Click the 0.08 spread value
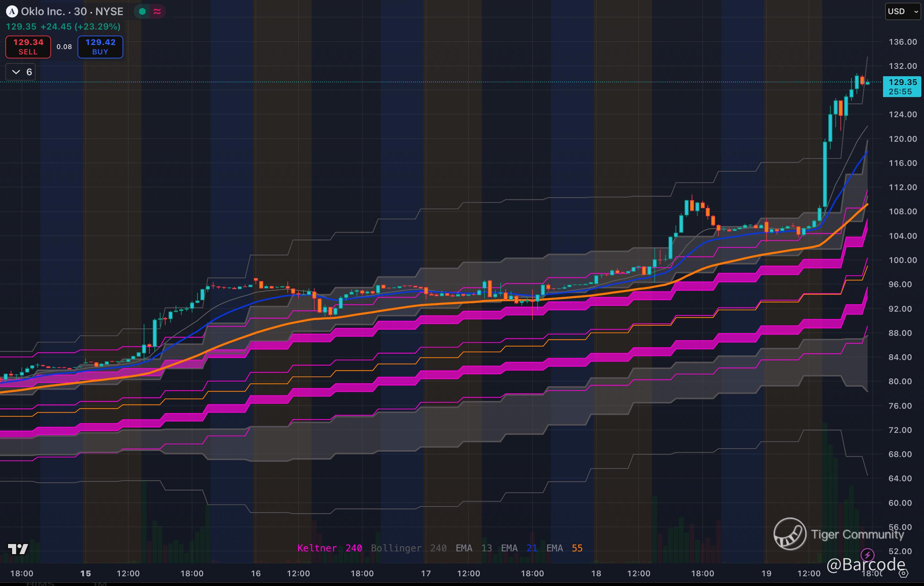Screen dimensions: 924x586 pyautogui.click(x=64, y=47)
